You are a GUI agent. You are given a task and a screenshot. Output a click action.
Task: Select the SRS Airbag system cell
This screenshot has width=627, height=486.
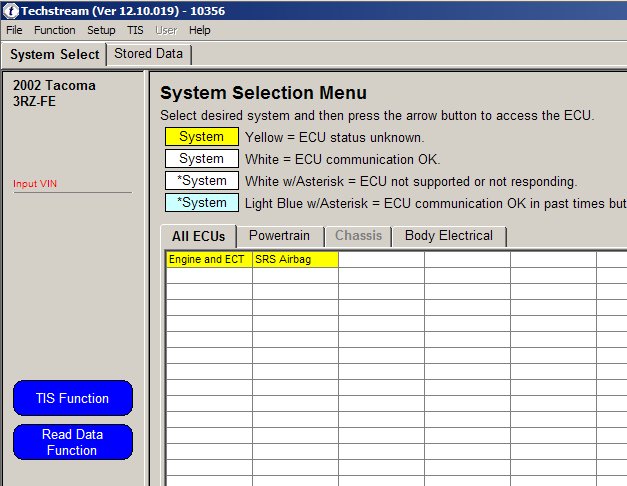(295, 259)
